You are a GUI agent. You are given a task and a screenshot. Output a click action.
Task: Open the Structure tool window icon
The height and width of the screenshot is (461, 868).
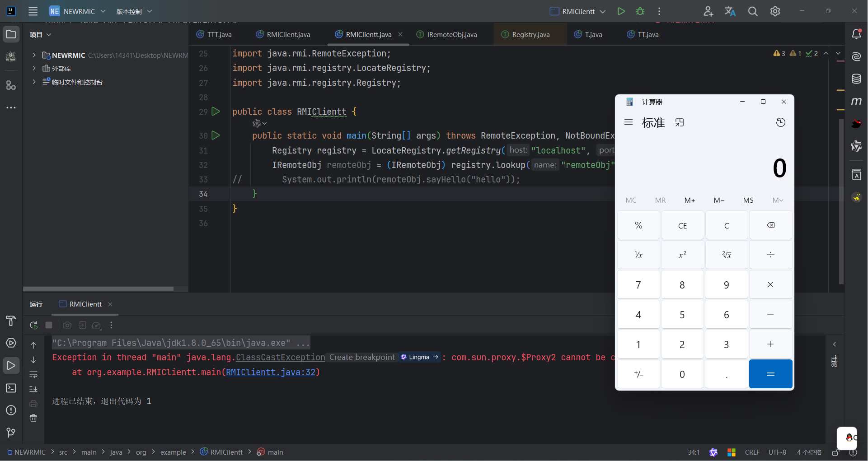coord(11,85)
